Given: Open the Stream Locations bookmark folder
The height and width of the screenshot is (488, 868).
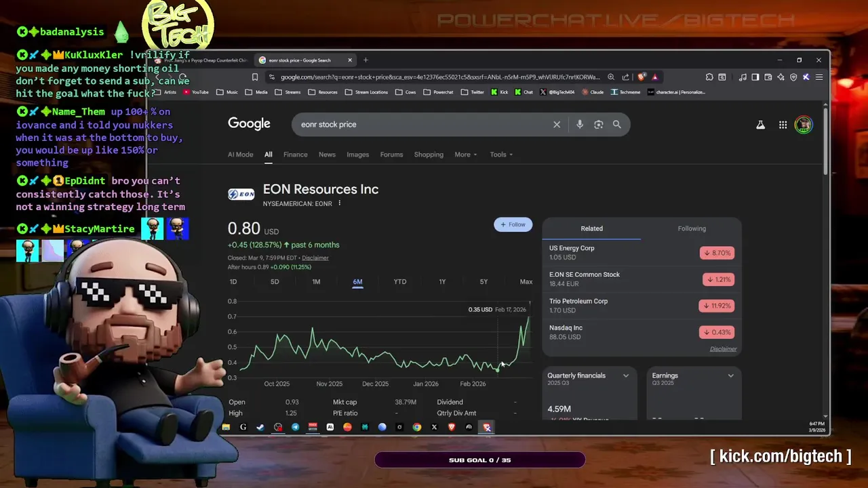Looking at the screenshot, I should (x=366, y=92).
